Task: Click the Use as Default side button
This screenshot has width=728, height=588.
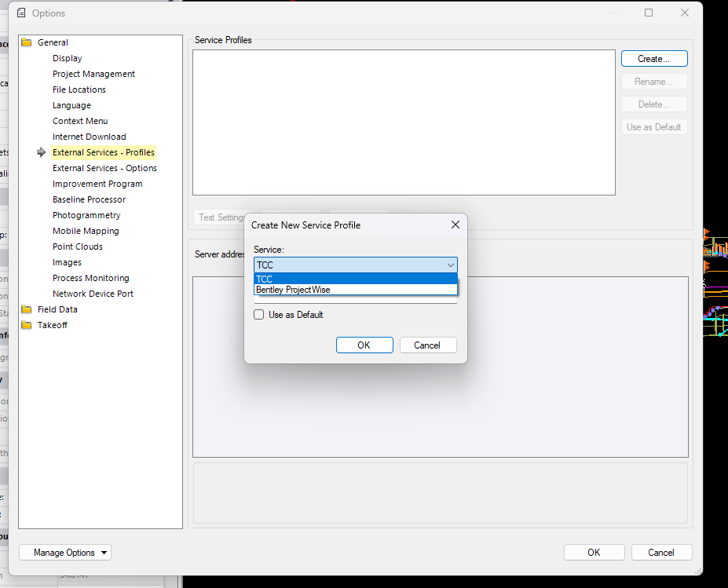Action: tap(654, 127)
